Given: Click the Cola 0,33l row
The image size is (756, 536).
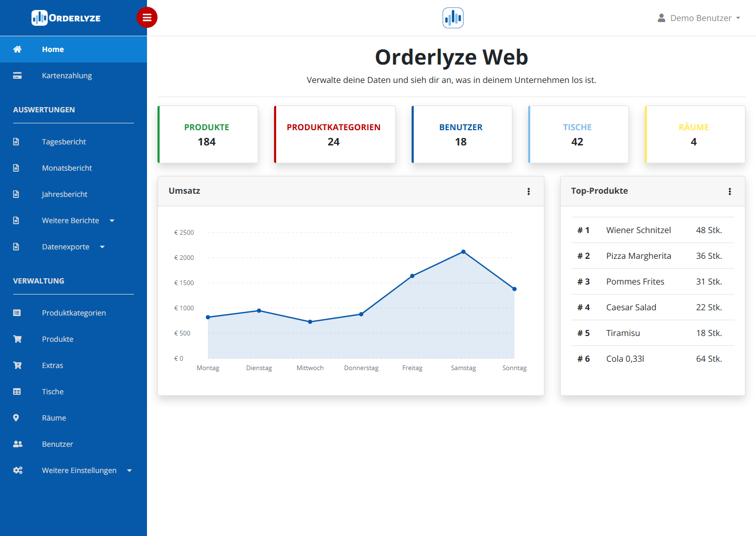Looking at the screenshot, I should tap(653, 359).
